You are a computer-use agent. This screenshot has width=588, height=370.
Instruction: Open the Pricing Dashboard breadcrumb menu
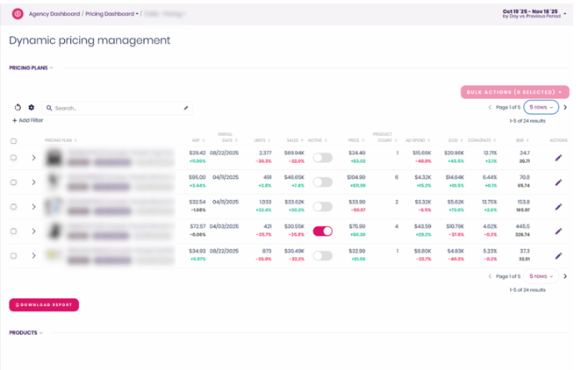[111, 14]
